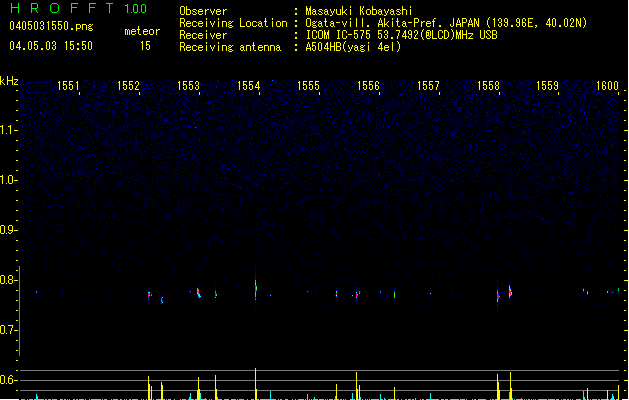
Task: Click the 1.1 kHz frequency label
Action: [x=8, y=130]
